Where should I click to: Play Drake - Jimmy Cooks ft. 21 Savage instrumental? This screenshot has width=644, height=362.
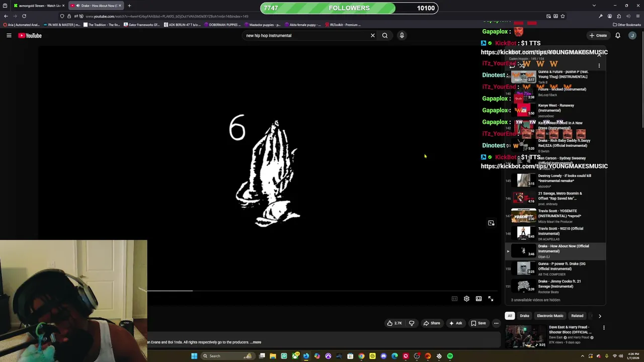pos(555,286)
